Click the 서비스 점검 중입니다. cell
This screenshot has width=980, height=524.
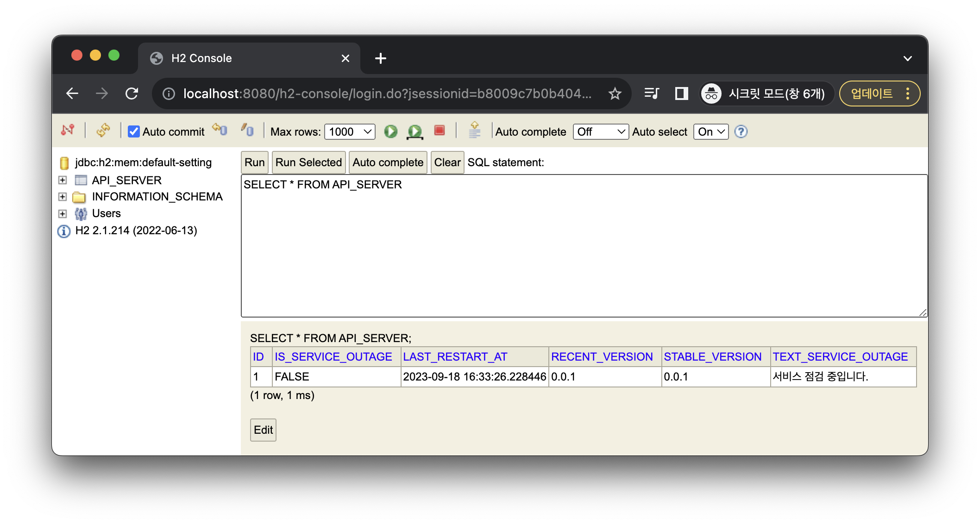coord(843,377)
